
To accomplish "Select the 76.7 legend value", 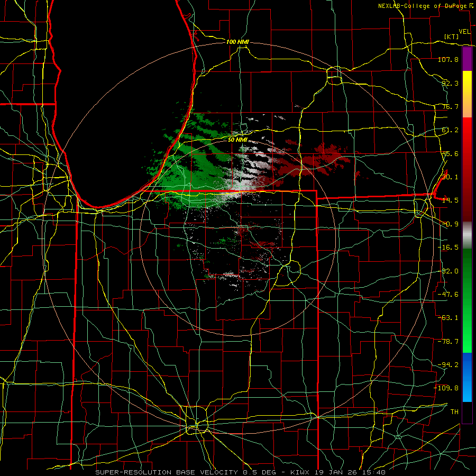I will [450, 106].
